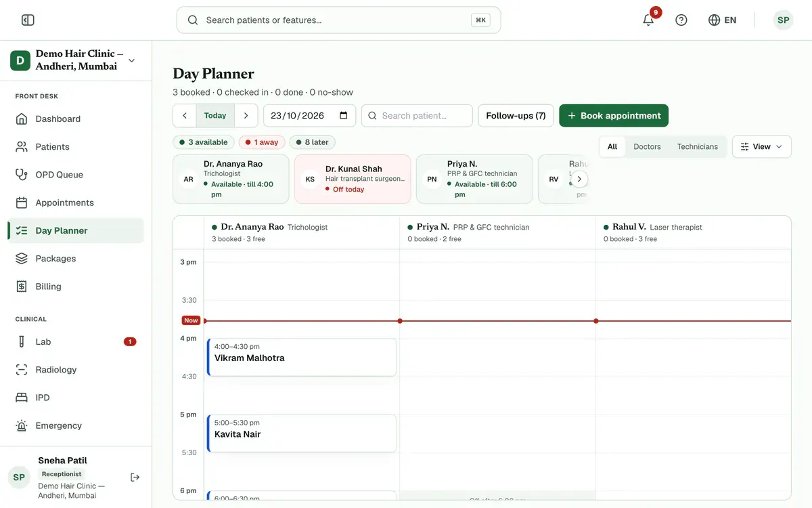
Task: Go to next day with right arrow
Action: pyautogui.click(x=246, y=116)
